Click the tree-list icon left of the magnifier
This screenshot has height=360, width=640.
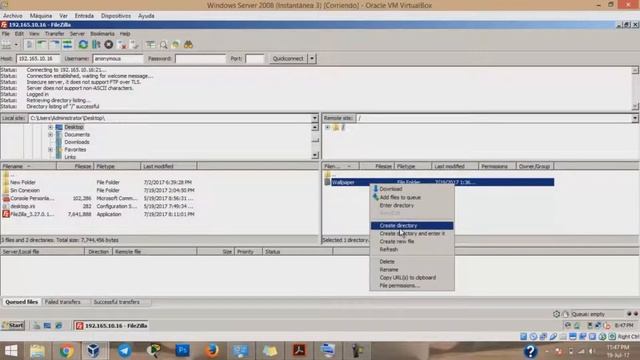151,44
